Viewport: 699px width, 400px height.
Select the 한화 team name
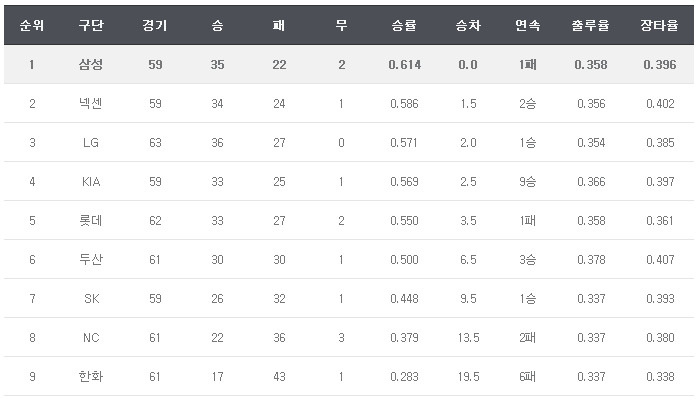[x=91, y=376]
